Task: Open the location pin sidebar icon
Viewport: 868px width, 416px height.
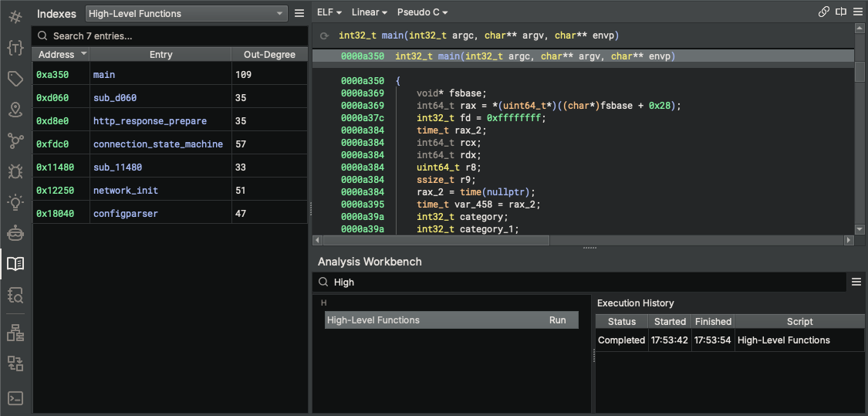Action: (x=15, y=110)
